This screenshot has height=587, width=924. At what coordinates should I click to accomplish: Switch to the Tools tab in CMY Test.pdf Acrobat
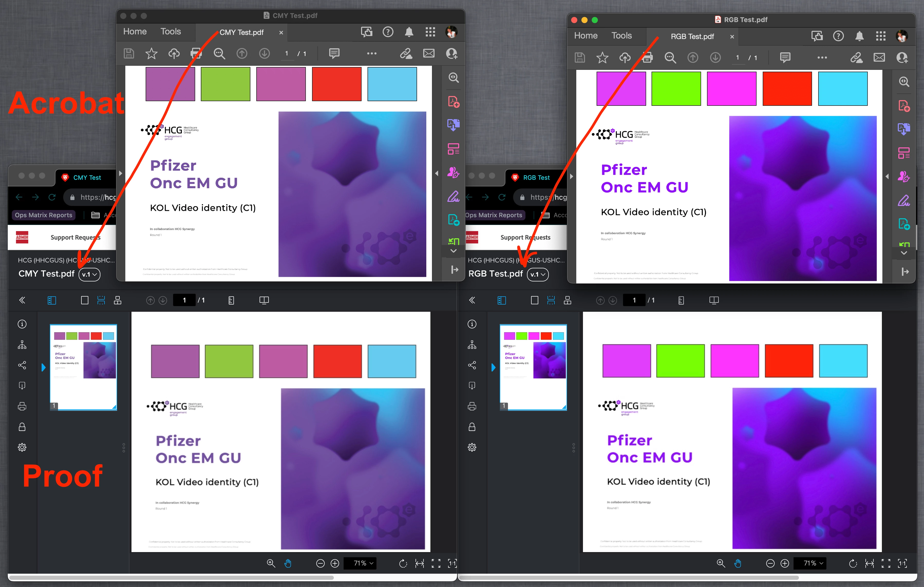tap(170, 32)
